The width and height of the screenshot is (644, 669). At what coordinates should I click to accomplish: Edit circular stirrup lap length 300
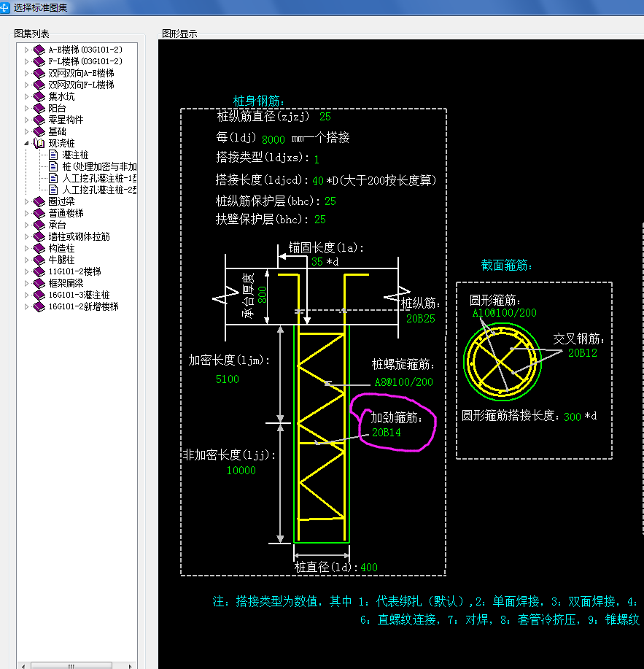click(x=573, y=417)
